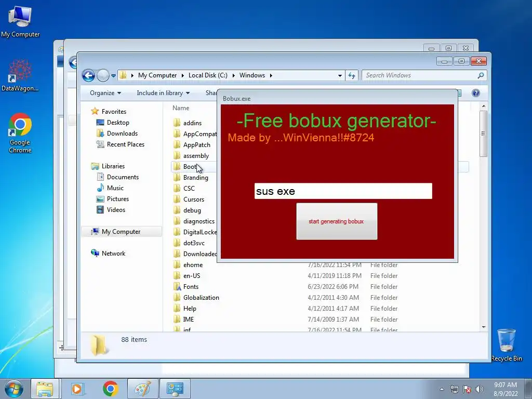Expand arrow after My Computer in breadcrumb
This screenshot has width=532, height=399.
coord(182,75)
